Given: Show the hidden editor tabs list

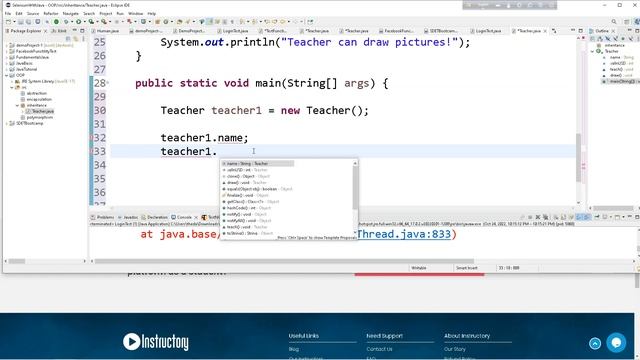Looking at the screenshot, I should [x=554, y=31].
